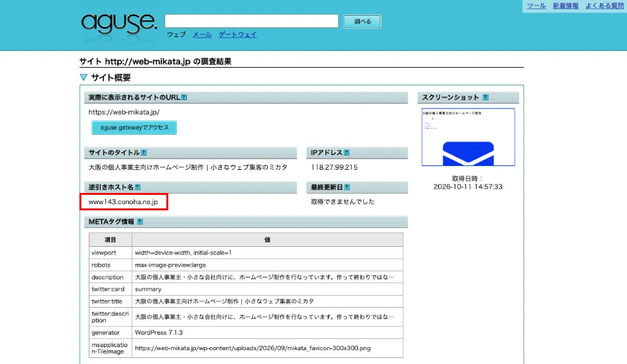
Task: Click the viewport row label
Action: pos(103,252)
